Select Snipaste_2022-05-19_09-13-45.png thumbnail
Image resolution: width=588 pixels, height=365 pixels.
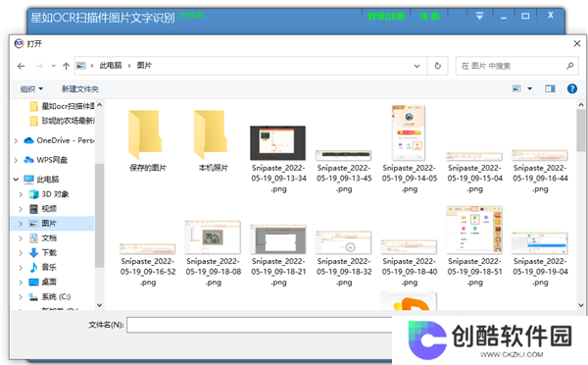click(344, 155)
